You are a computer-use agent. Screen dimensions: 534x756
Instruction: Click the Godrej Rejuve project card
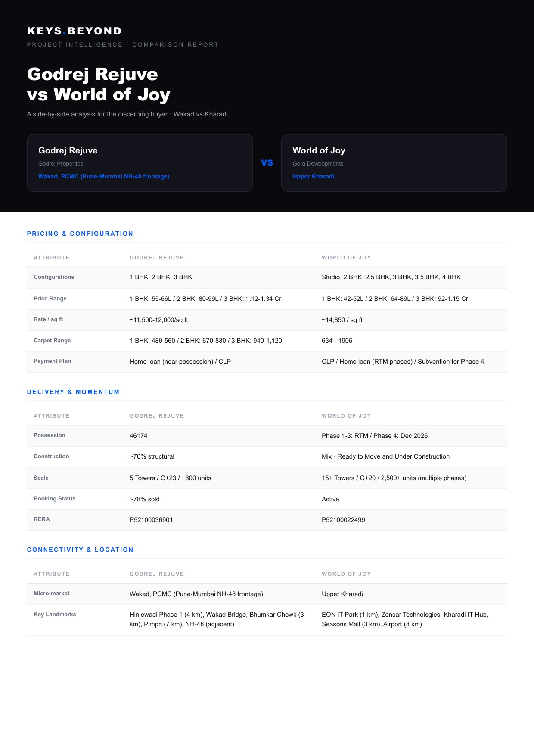(x=140, y=163)
